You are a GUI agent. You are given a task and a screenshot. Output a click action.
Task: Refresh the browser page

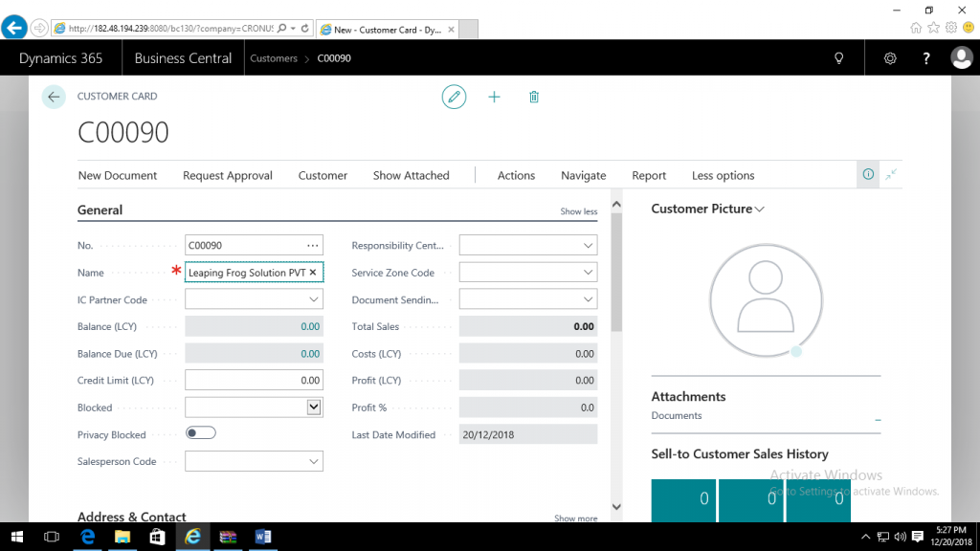coord(305,28)
